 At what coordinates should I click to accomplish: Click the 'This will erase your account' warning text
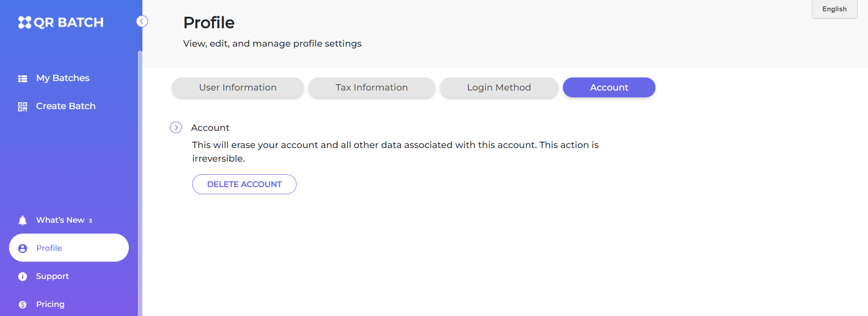395,152
